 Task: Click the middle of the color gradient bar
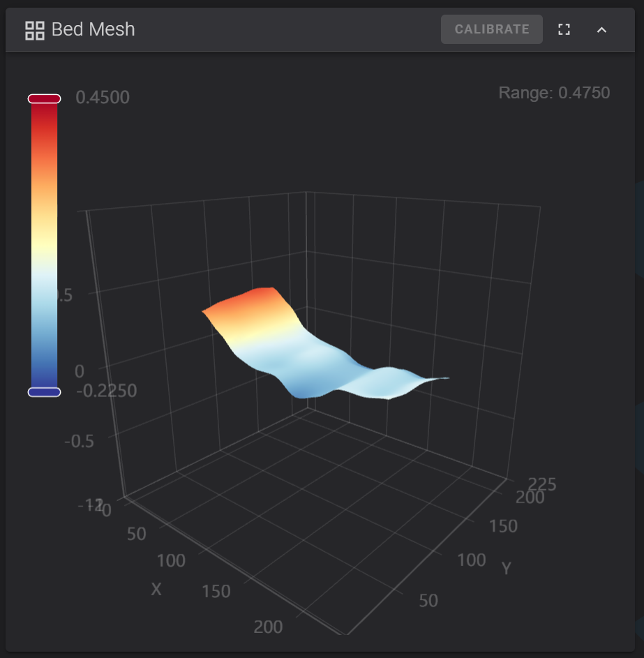(44, 246)
